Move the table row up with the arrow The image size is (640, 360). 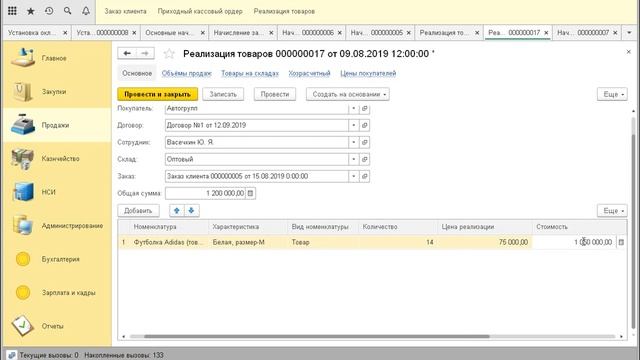click(x=177, y=211)
